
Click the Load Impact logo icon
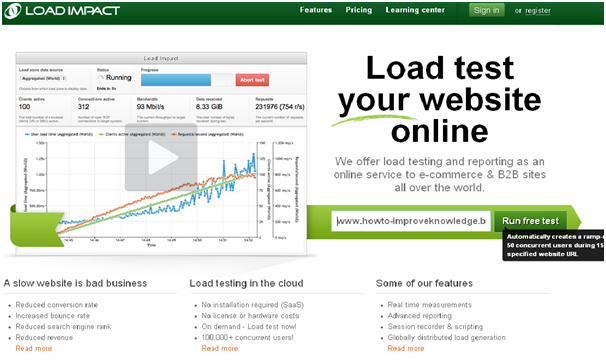(12, 11)
